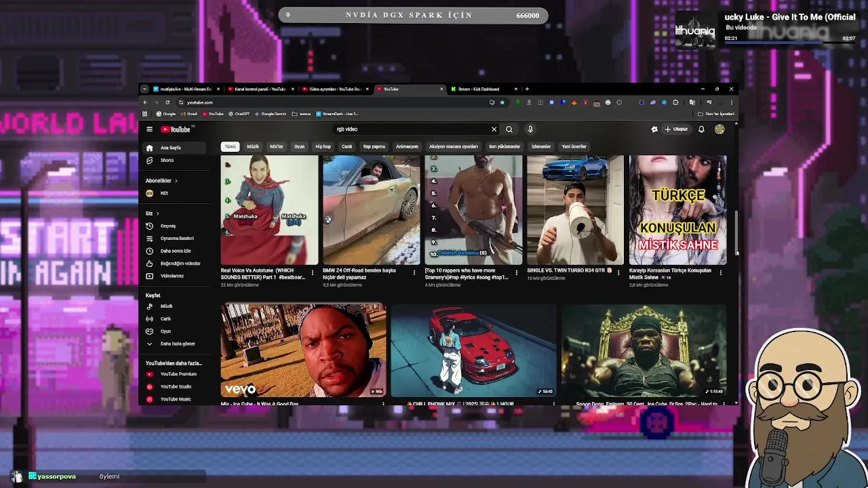Open options for SINGLE VS. TWIN TURBO video
868x488 pixels.
click(618, 272)
